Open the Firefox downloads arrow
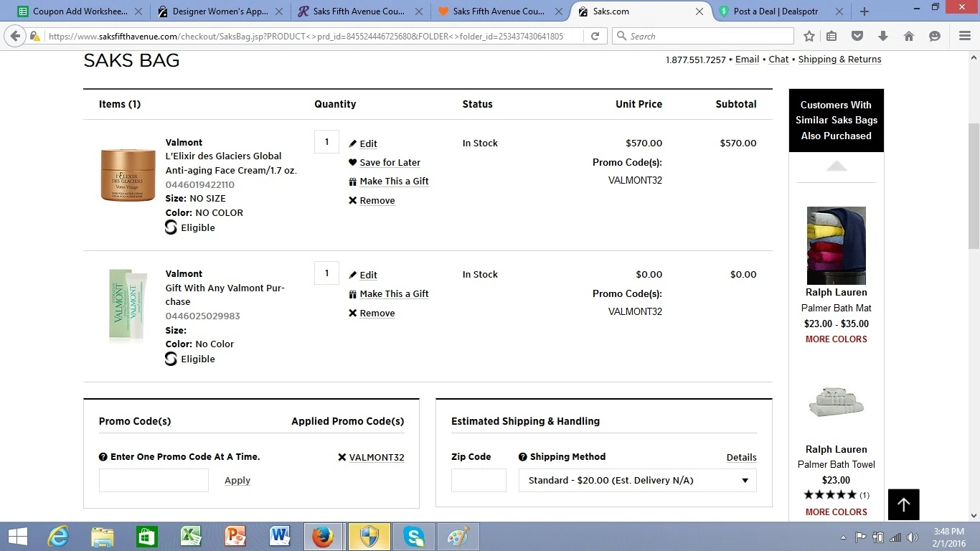The image size is (980, 551). click(883, 36)
